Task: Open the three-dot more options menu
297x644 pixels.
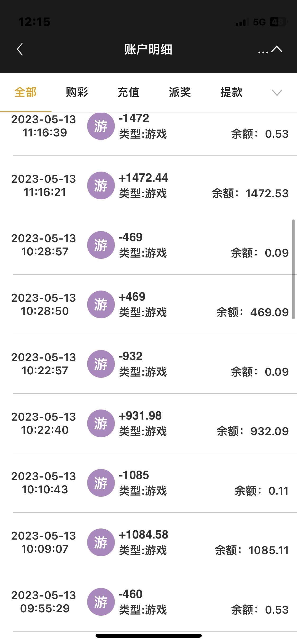Action: 263,51
